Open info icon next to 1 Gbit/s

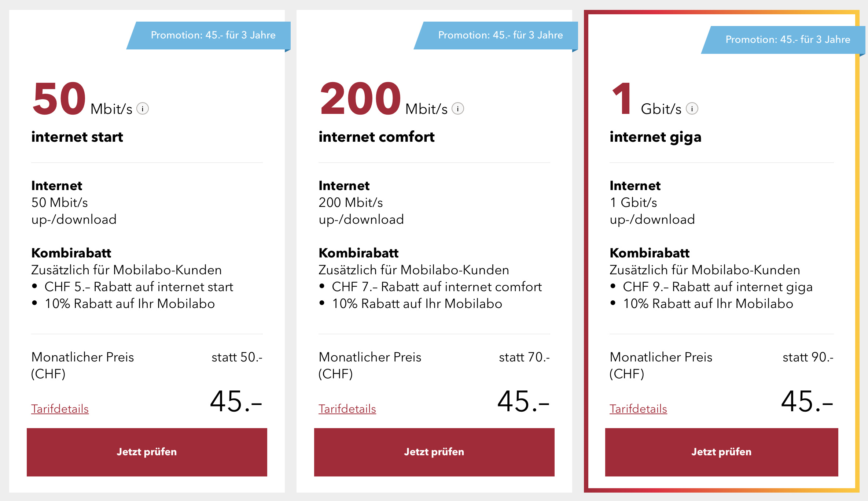tap(692, 109)
